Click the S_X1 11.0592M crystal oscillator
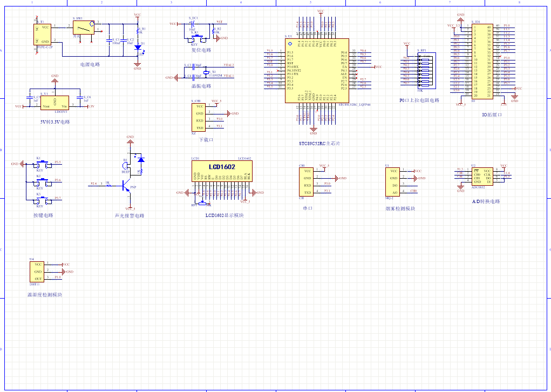The image size is (551, 392). [208, 72]
